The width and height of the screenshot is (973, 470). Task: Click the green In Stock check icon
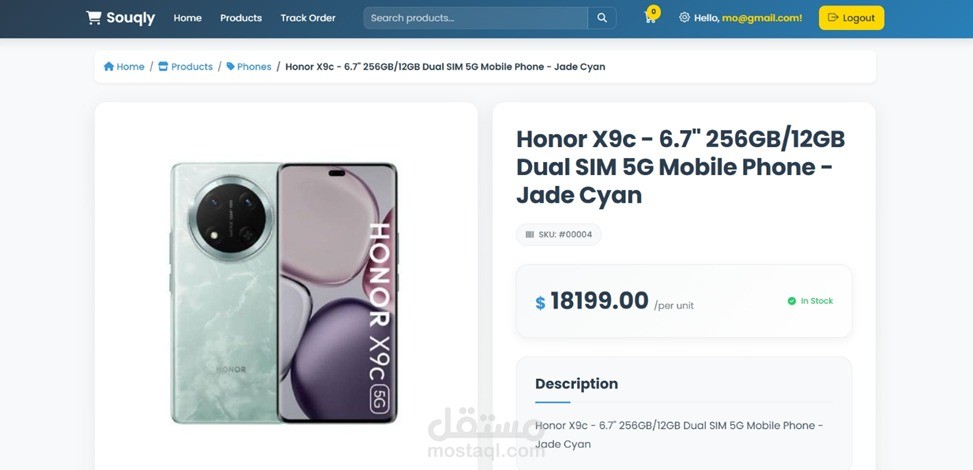click(791, 301)
